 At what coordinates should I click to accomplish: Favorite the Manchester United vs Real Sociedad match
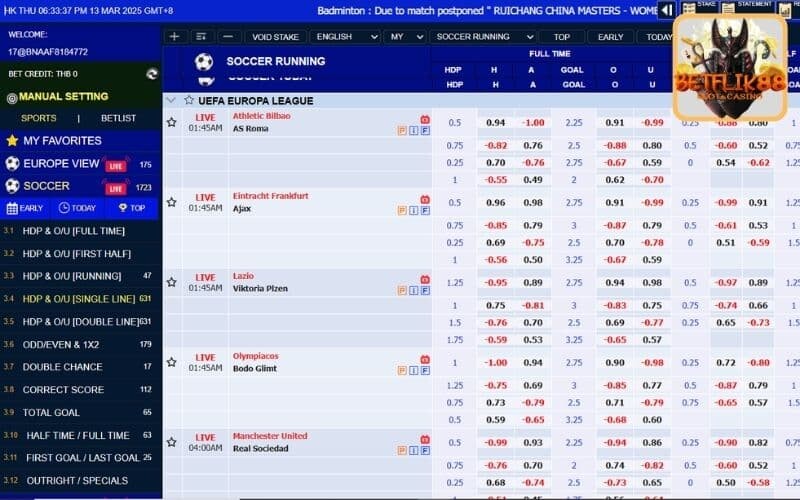(x=172, y=442)
